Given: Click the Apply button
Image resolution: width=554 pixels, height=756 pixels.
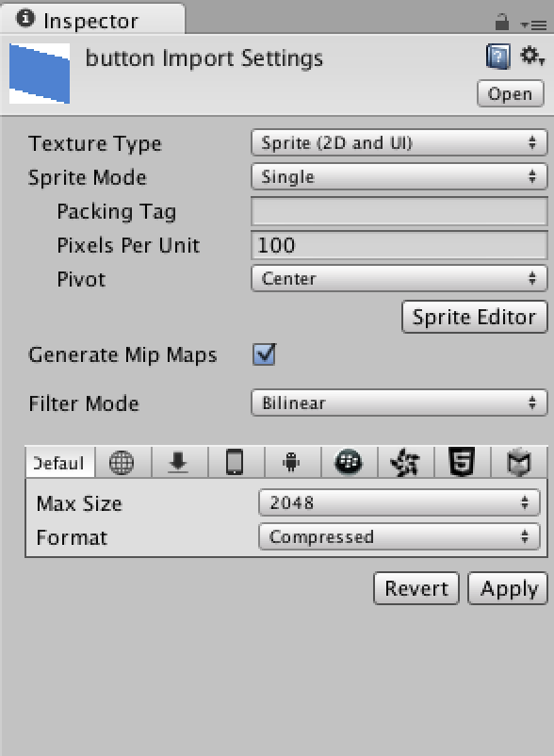Looking at the screenshot, I should point(508,588).
